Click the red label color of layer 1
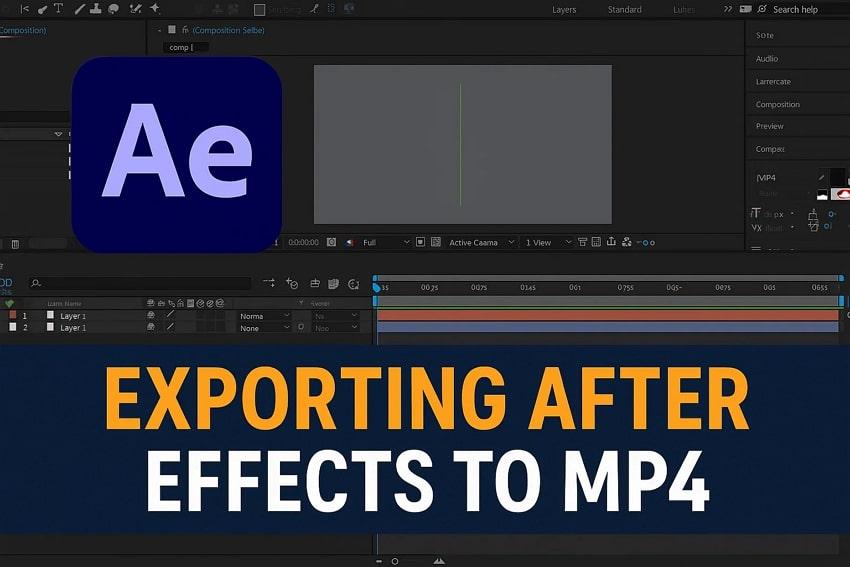The width and height of the screenshot is (850, 567). [x=12, y=314]
